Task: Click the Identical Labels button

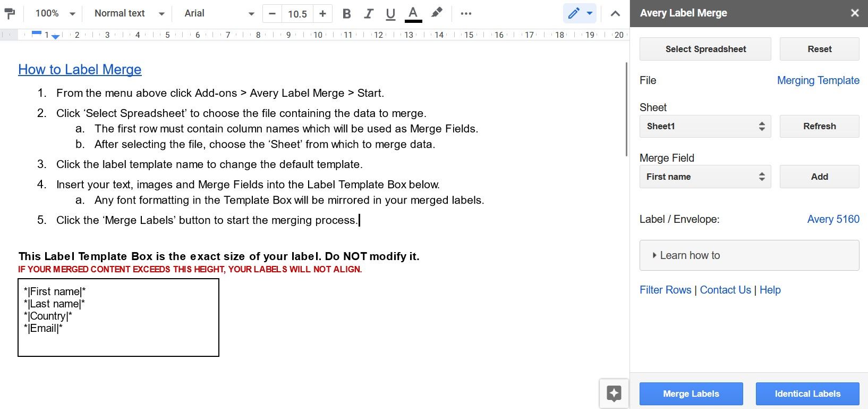Action: click(807, 394)
